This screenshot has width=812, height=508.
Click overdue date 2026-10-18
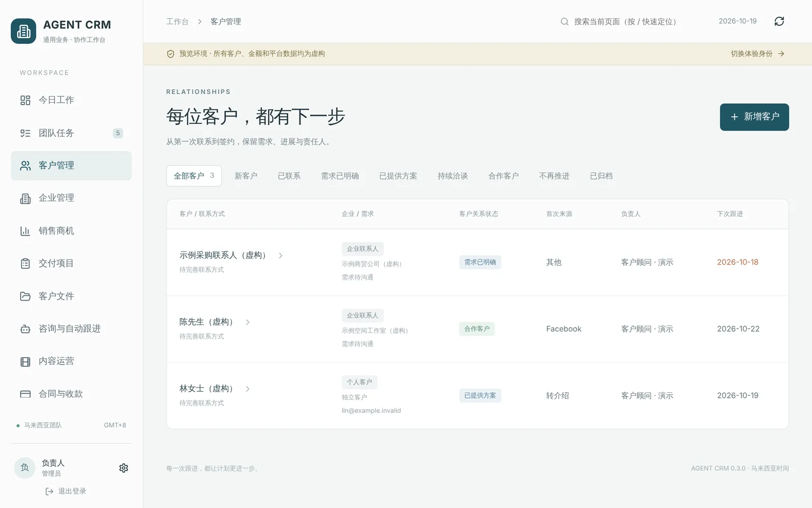737,262
